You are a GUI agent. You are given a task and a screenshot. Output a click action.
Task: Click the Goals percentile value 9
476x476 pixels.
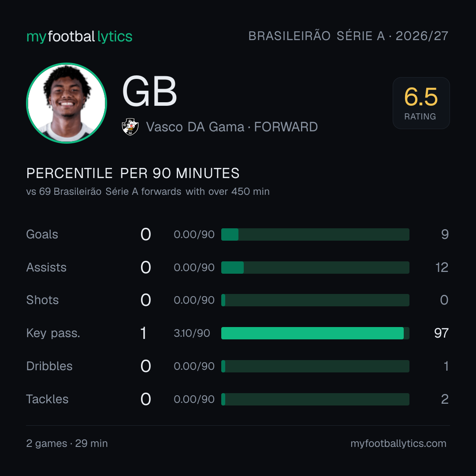click(x=445, y=234)
